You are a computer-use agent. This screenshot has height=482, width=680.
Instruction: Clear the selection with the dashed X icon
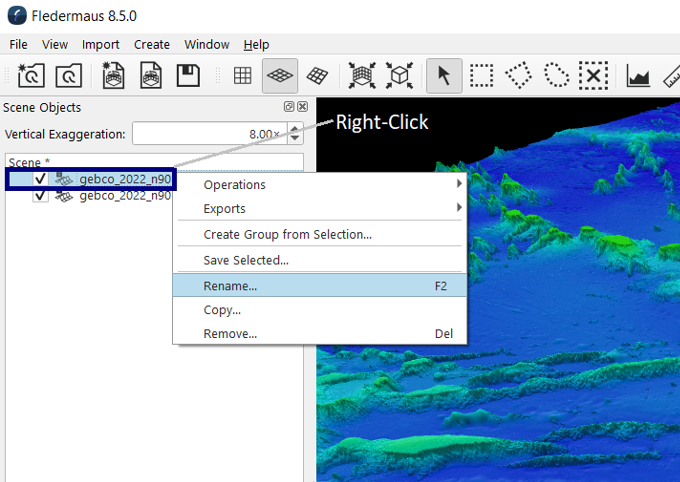593,76
